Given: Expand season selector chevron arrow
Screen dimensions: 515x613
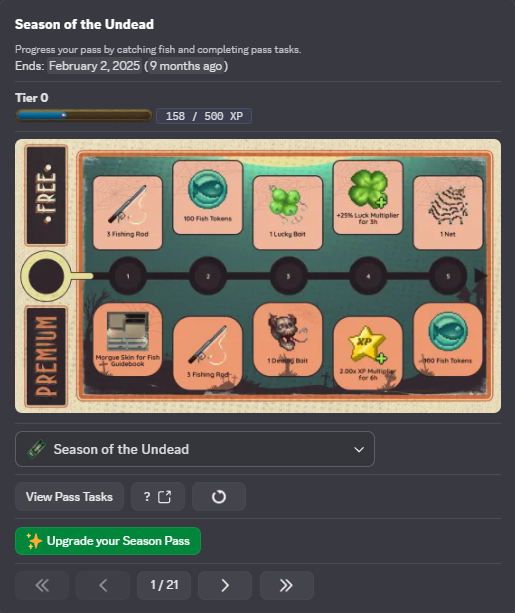Looking at the screenshot, I should tap(359, 450).
